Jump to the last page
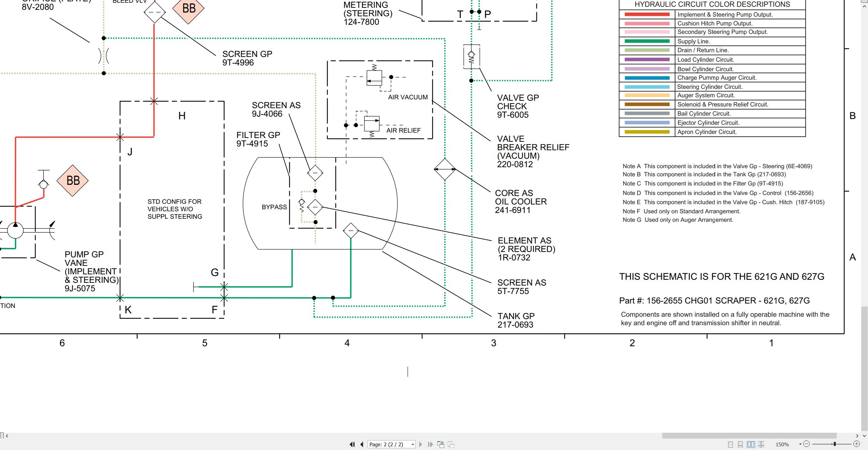The height and width of the screenshot is (450, 868). 431,444
